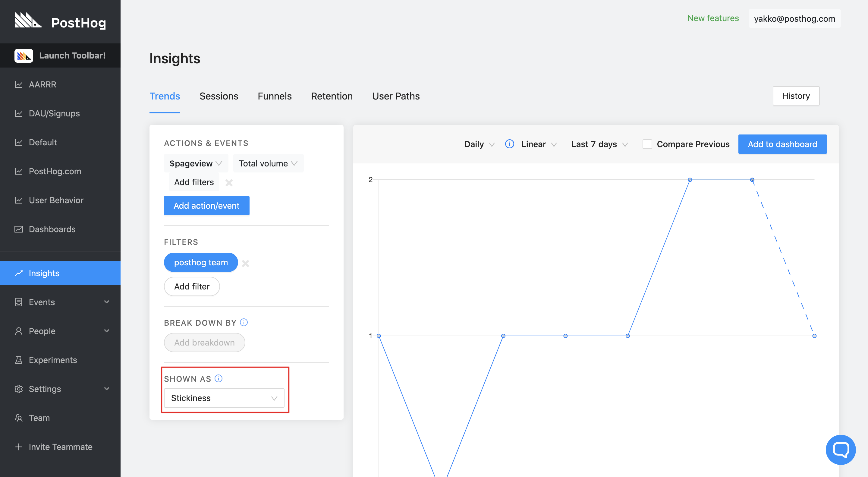Click the chart's highest data point
The width and height of the screenshot is (868, 477).
(690, 180)
